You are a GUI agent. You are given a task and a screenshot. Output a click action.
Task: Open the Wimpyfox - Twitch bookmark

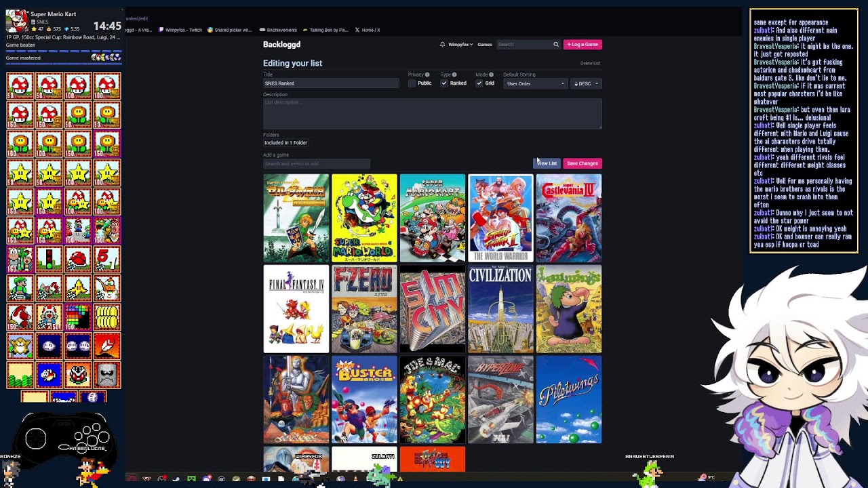[180, 30]
